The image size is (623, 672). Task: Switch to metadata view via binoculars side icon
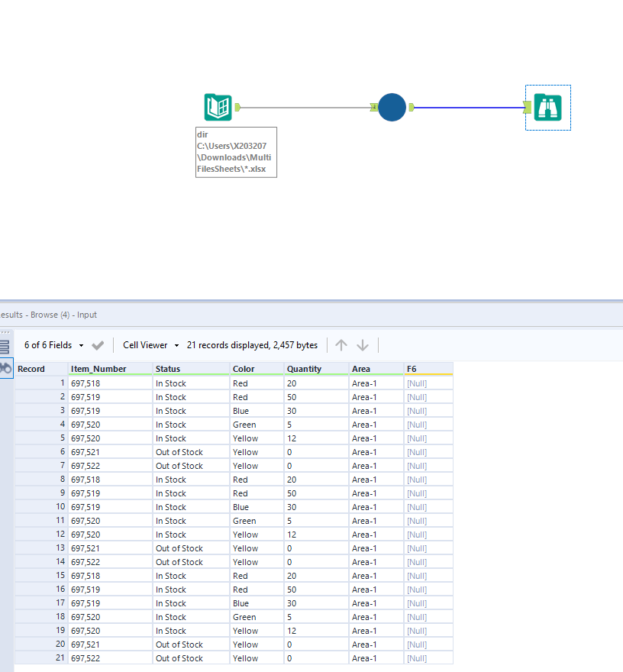[x=5, y=368]
